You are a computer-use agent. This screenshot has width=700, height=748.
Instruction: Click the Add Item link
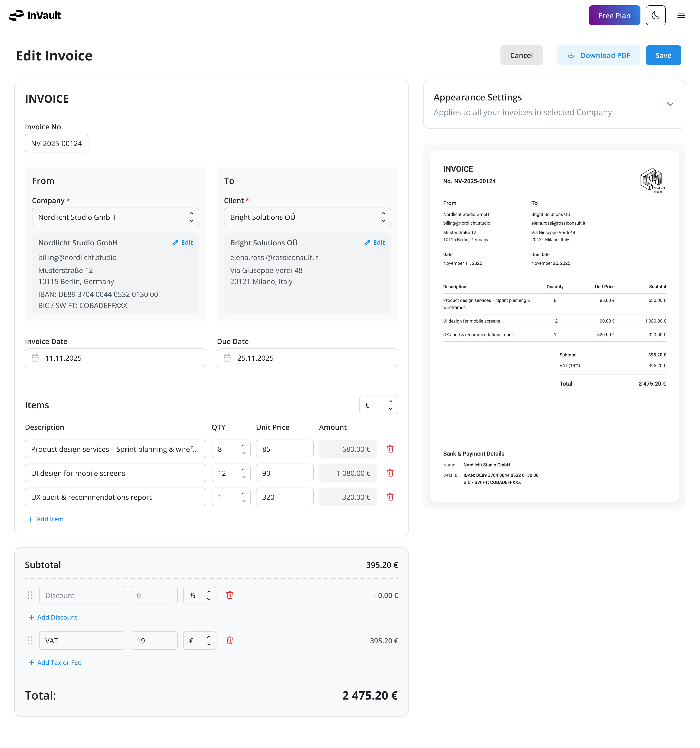(46, 519)
